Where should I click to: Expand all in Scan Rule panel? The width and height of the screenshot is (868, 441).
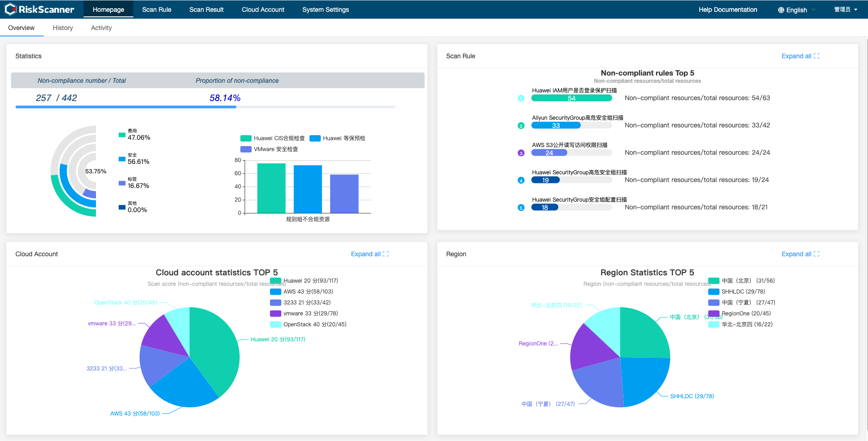[x=800, y=56]
